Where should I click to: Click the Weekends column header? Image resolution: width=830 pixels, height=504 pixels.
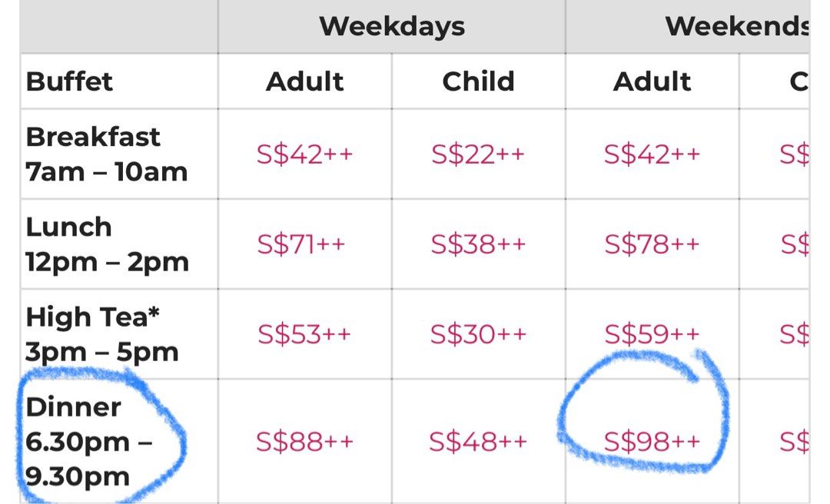736,26
